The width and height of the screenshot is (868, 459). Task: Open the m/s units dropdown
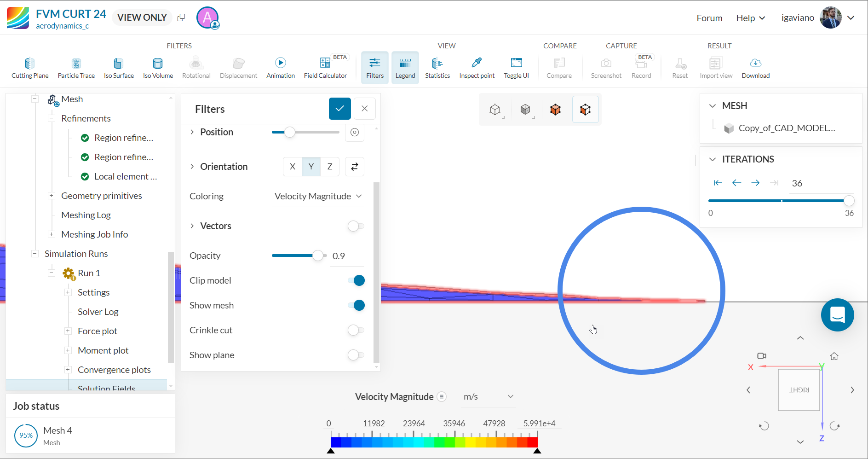tap(489, 397)
